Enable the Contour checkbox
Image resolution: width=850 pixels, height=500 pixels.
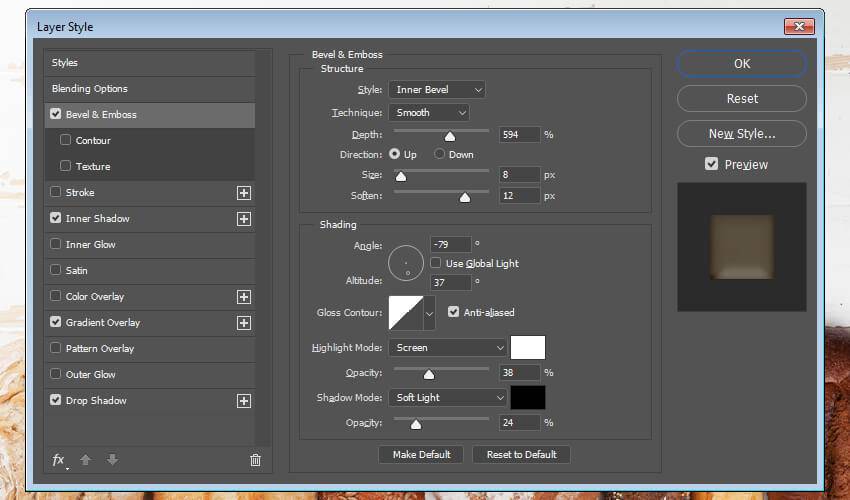point(66,141)
